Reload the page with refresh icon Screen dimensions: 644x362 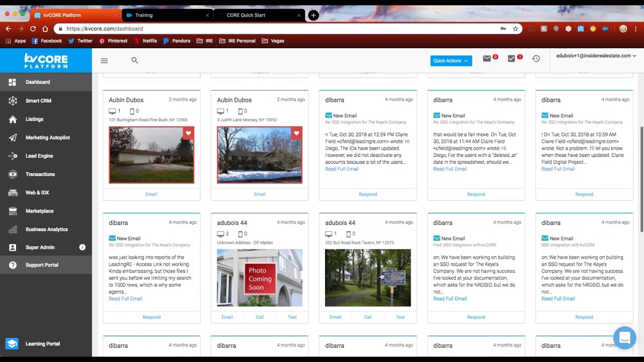click(x=33, y=29)
